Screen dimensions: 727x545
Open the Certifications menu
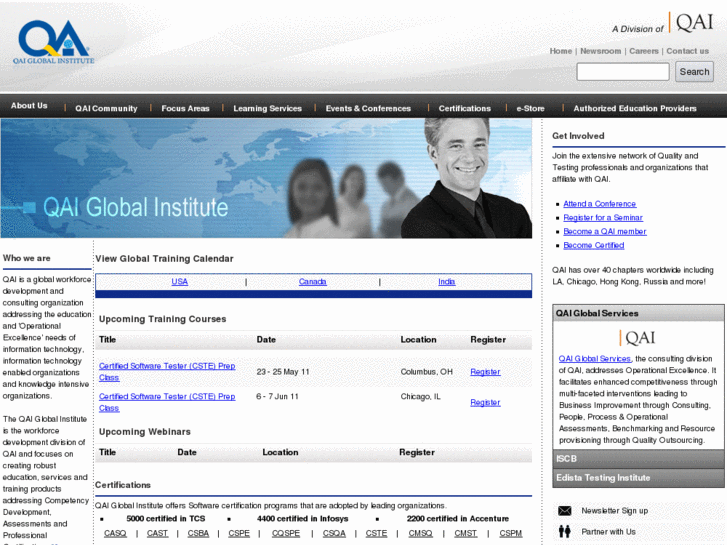[x=465, y=109]
